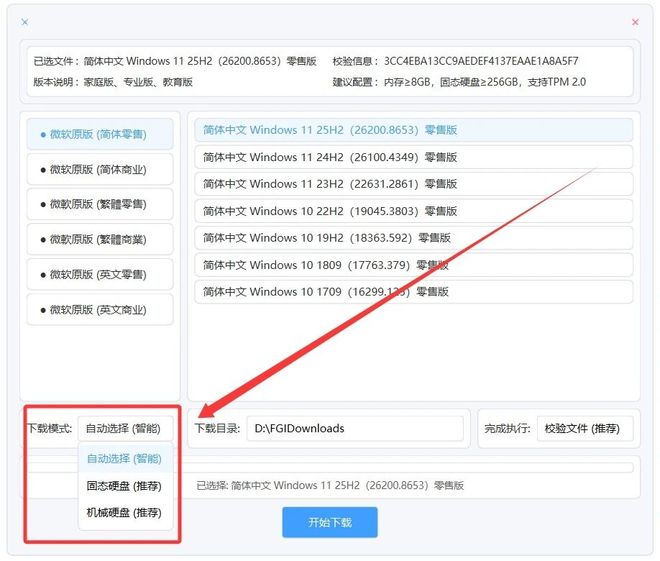Choose Windows 11 23H2 (22631.2861) 零售版
Viewport: 660px width, 561px height.
[413, 184]
